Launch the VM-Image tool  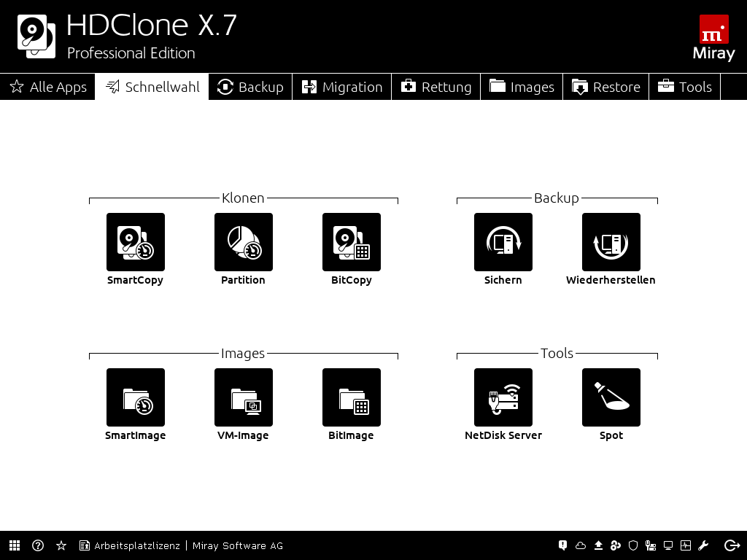pyautogui.click(x=244, y=397)
